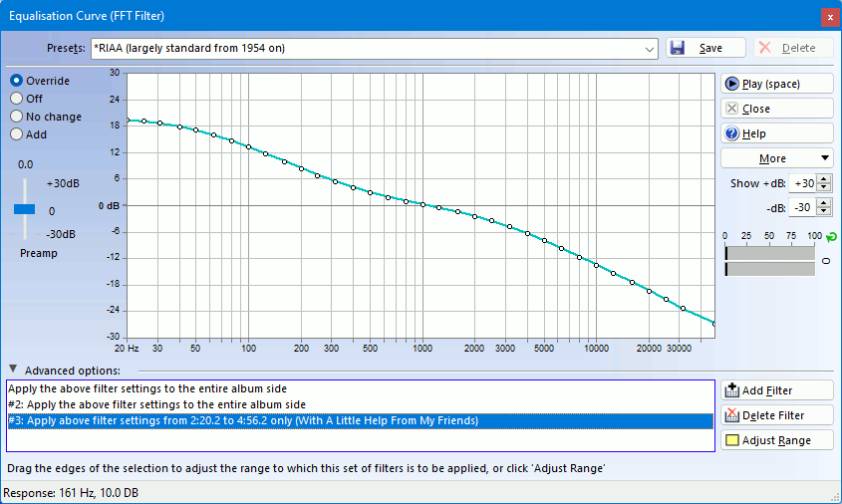842x504 pixels.
Task: Click the green meter reset arrow icon
Action: (831, 237)
